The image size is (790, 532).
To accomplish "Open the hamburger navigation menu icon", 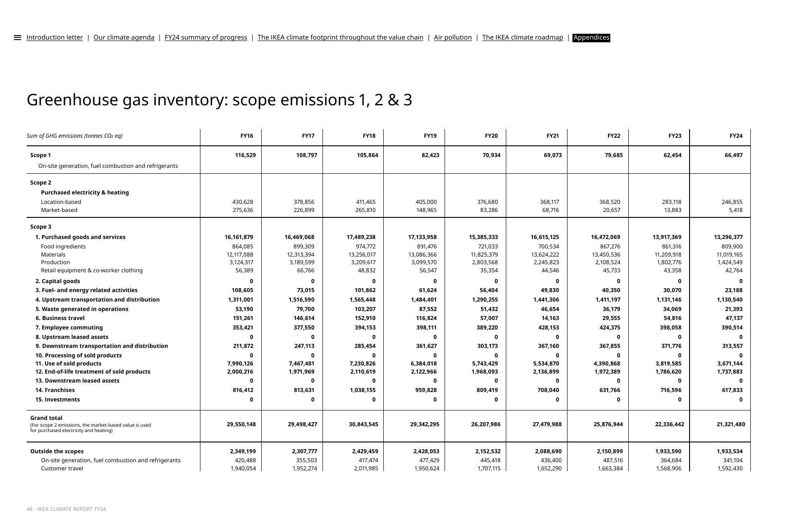I will [x=18, y=38].
